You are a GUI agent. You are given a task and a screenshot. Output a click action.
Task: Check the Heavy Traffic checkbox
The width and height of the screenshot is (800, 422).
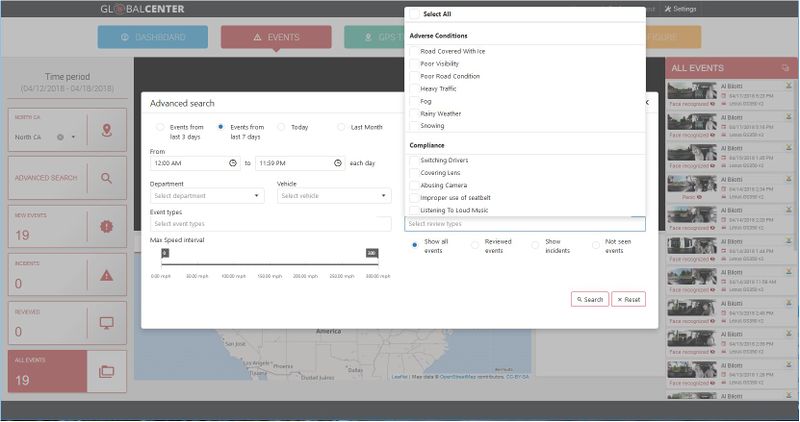pyautogui.click(x=414, y=89)
